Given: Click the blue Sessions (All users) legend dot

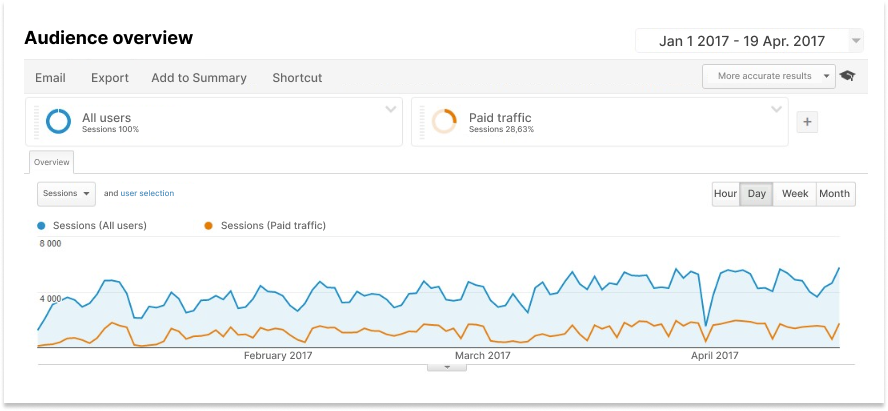Looking at the screenshot, I should [41, 226].
